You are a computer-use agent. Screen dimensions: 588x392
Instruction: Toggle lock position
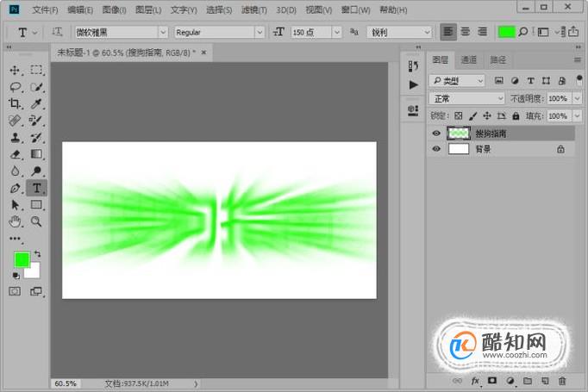pyautogui.click(x=487, y=115)
